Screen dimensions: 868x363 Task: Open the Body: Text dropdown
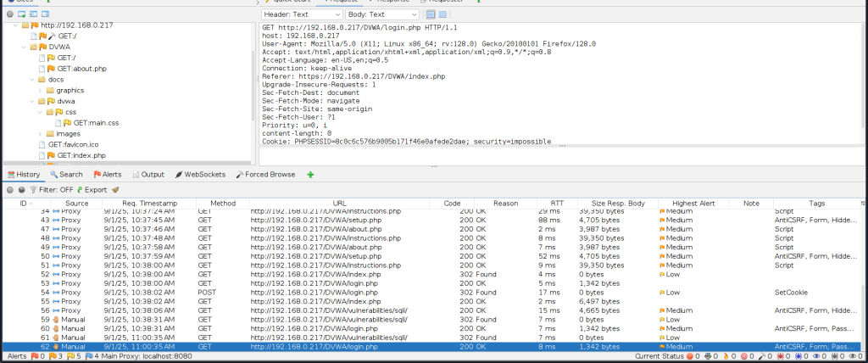coord(382,14)
